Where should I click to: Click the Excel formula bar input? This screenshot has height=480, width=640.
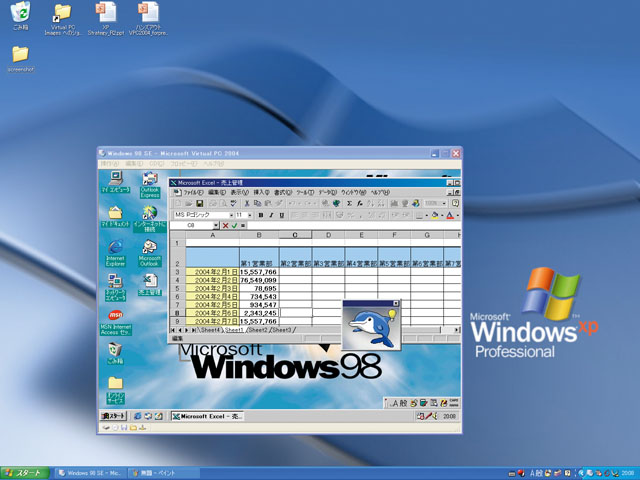(353, 225)
